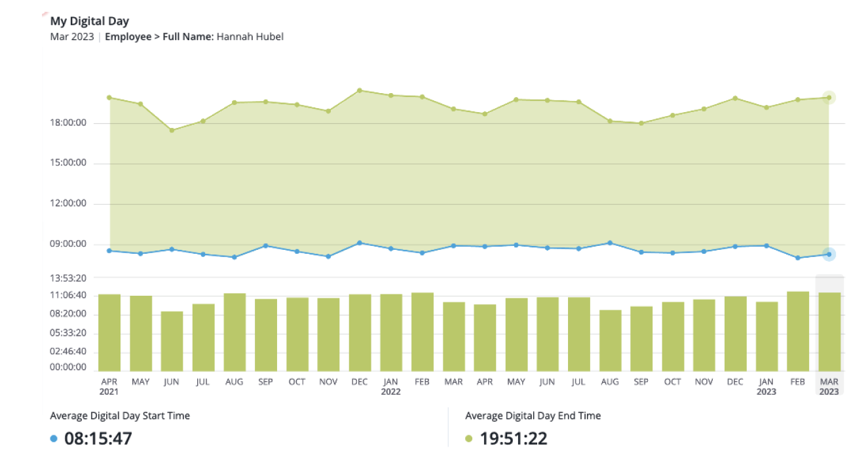Click the green end time legend dot
This screenshot has height=459, width=868.
click(x=468, y=439)
